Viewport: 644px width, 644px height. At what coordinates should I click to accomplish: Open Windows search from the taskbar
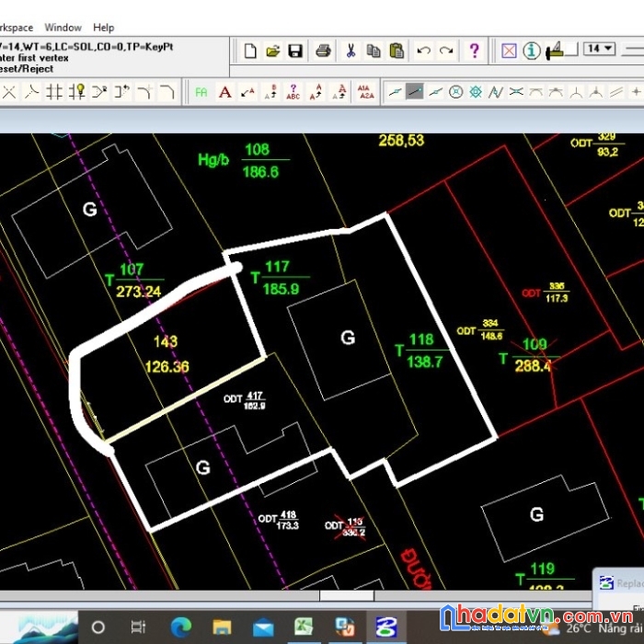[98, 627]
